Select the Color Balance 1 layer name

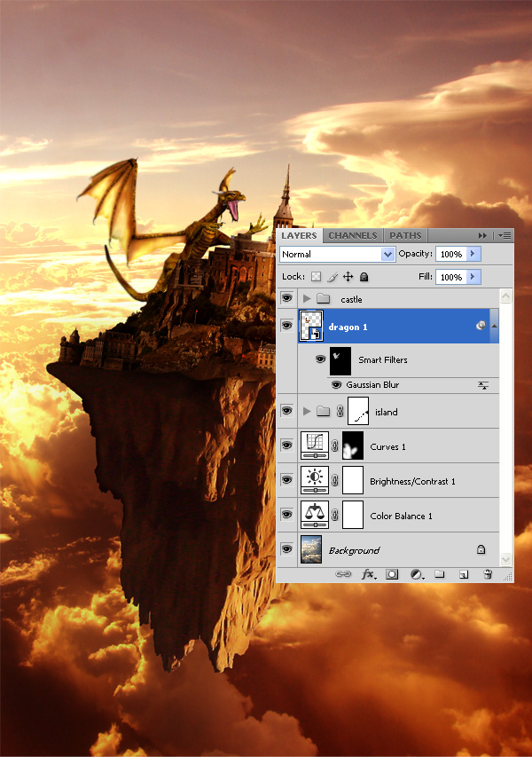coord(401,516)
